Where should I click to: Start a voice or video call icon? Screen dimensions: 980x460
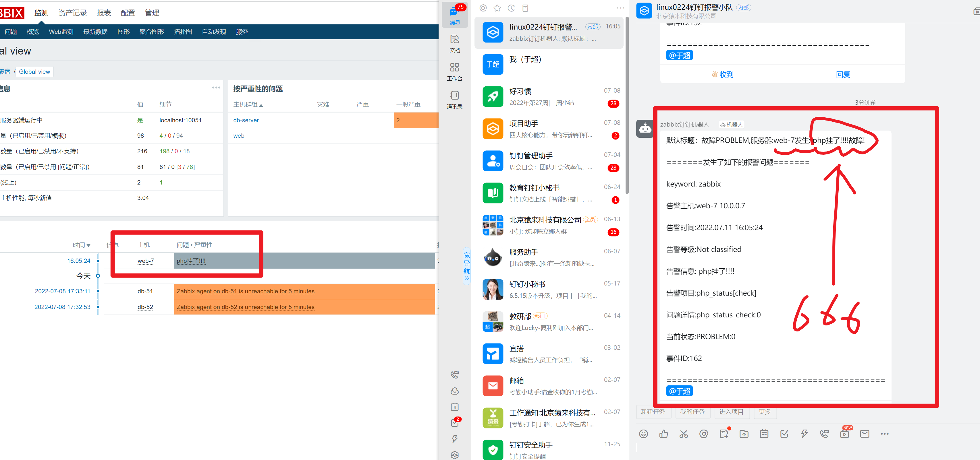click(824, 434)
